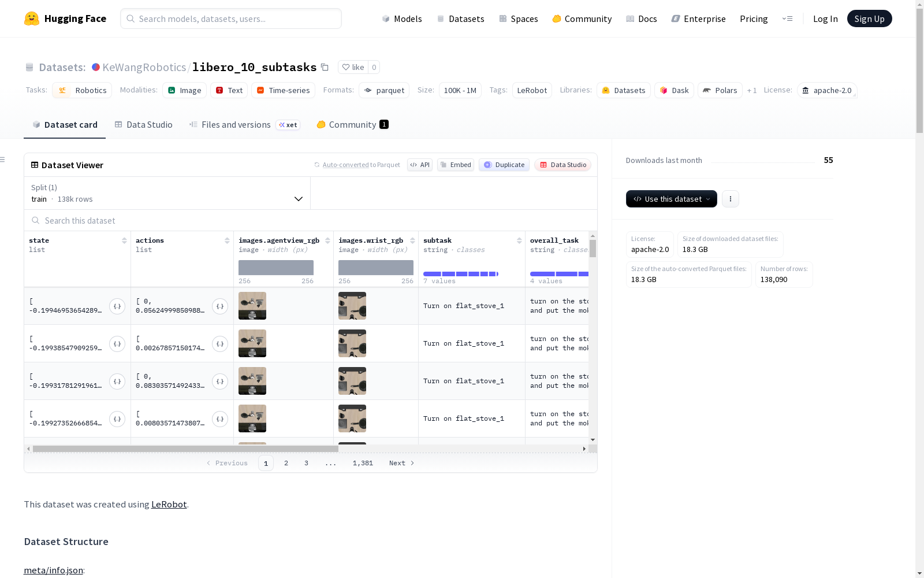Click the table's horizontal scrollbar
Viewport: 924px width, 578px height.
click(x=185, y=449)
